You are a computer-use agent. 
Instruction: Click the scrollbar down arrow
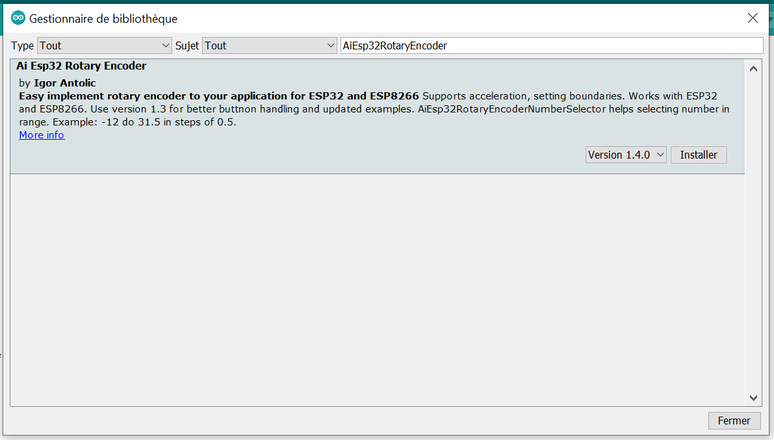(x=754, y=397)
